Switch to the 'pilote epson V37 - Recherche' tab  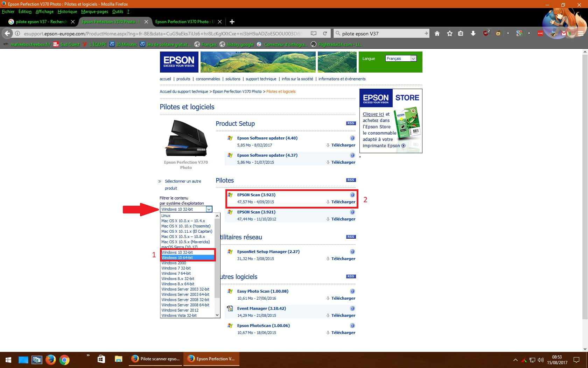pos(41,22)
